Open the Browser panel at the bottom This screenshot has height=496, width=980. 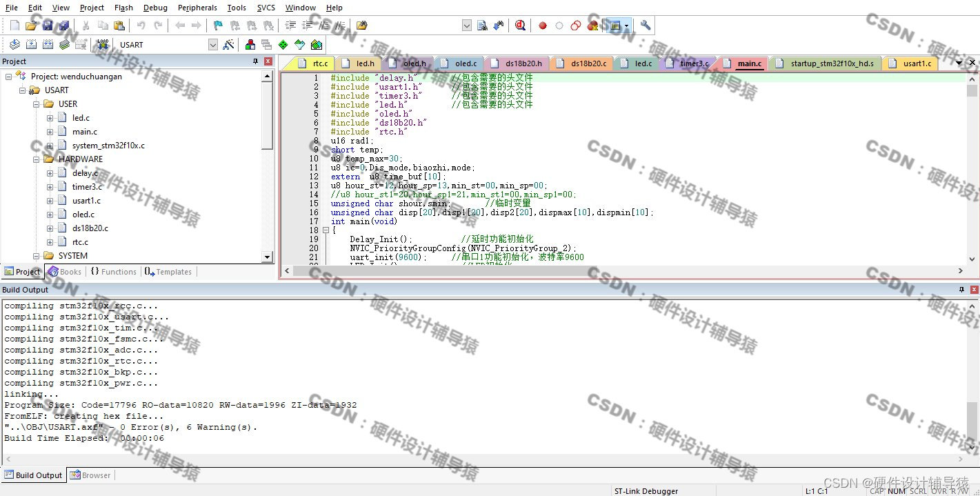point(95,475)
